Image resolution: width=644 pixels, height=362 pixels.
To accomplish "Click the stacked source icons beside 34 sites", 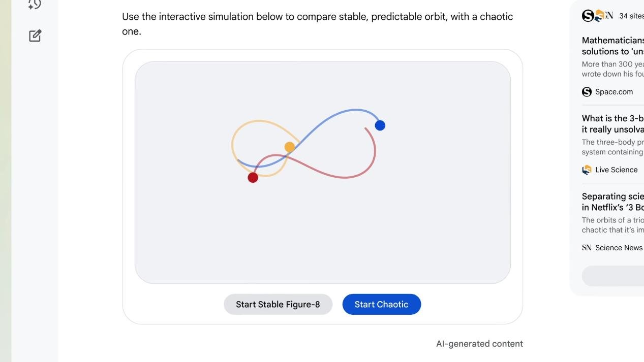I will pos(597,16).
